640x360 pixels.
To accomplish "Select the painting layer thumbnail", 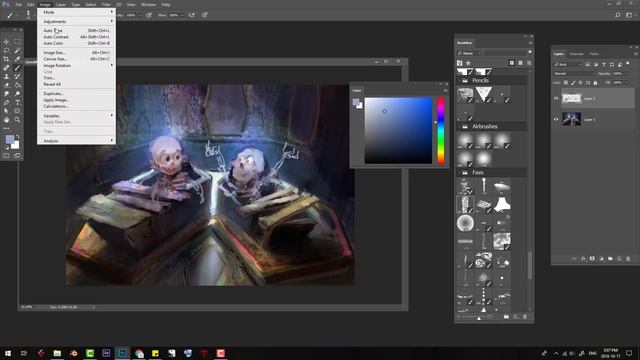I will (571, 119).
